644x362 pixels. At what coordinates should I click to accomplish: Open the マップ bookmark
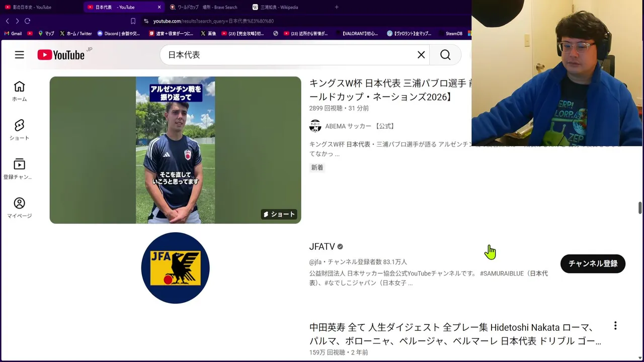click(46, 34)
